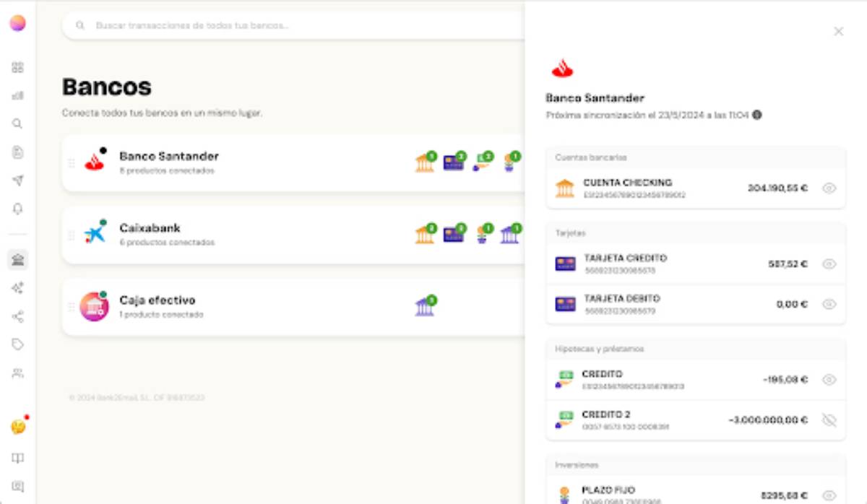
Task: Toggle visibility of PLAZO FIJO investment
Action: [x=829, y=495]
